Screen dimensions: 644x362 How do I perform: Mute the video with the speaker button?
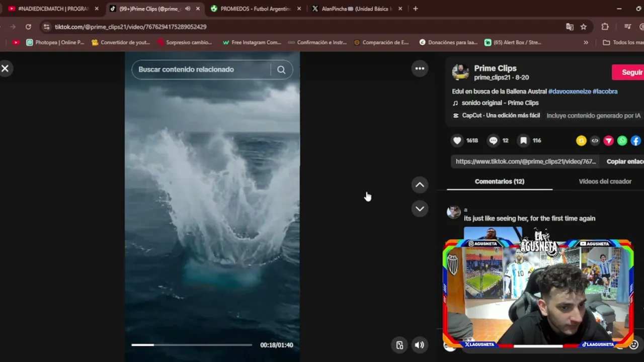click(x=419, y=345)
